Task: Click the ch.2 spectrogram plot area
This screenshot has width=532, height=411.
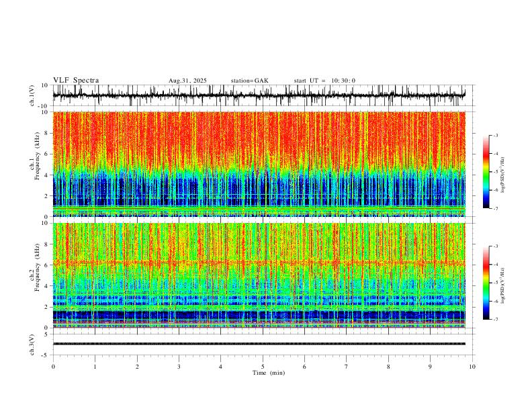Action: [x=259, y=275]
